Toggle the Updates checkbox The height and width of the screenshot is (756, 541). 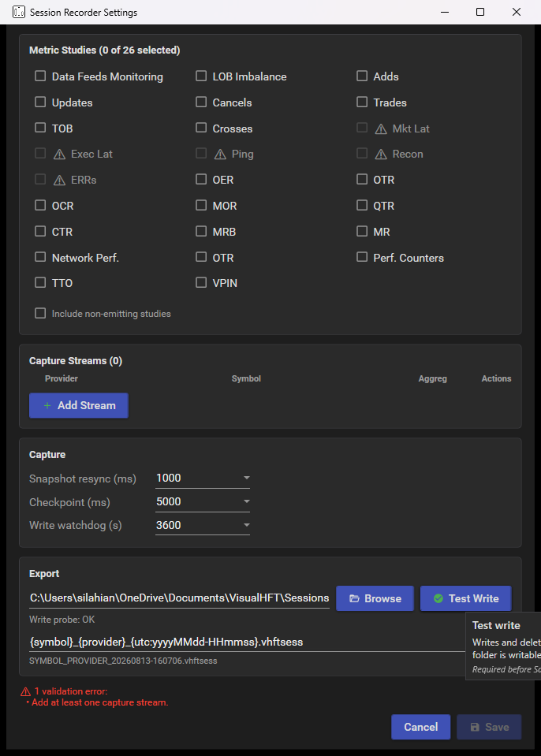(x=40, y=102)
